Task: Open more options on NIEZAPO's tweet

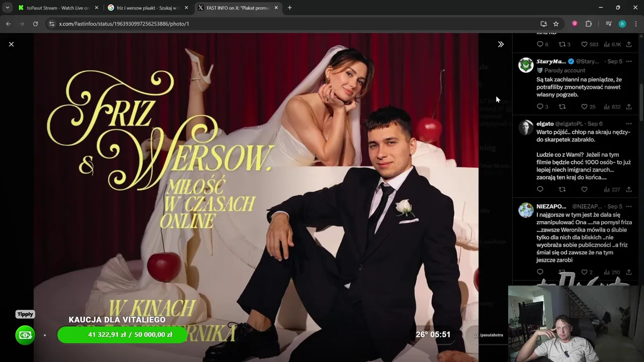Action: (x=629, y=206)
